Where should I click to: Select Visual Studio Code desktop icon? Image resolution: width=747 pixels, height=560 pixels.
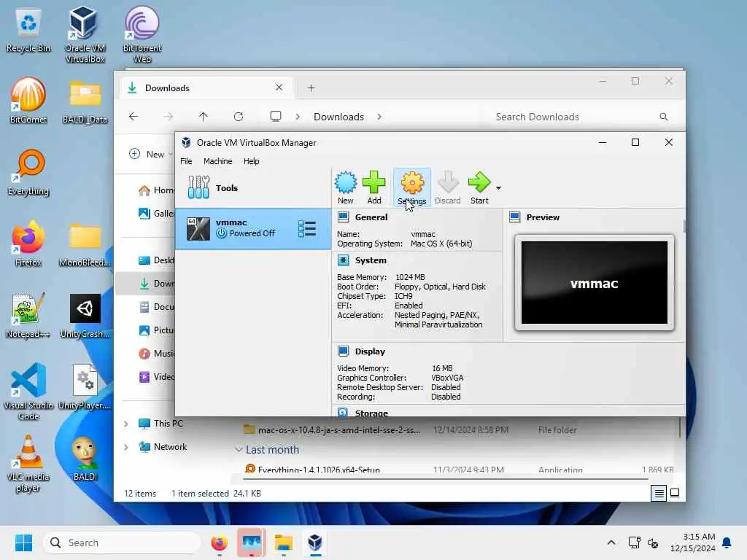[x=28, y=392]
